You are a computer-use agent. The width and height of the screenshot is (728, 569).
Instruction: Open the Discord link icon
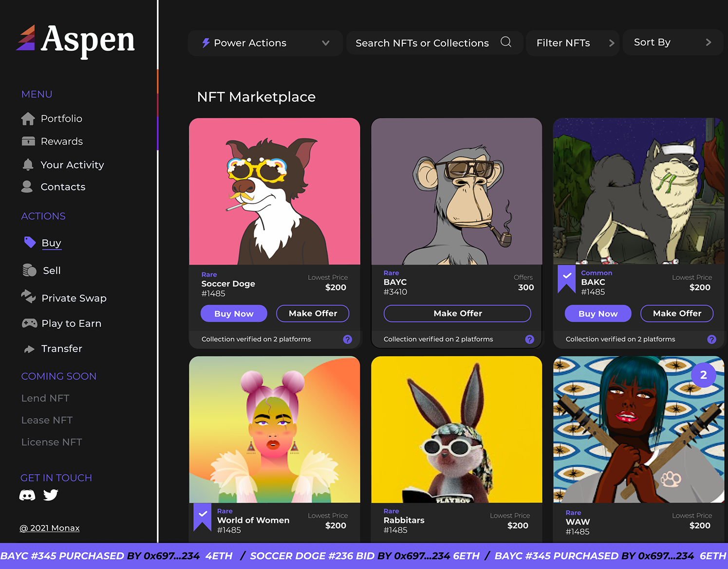coord(27,496)
